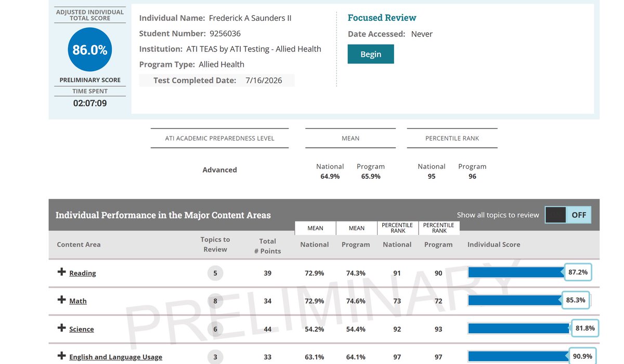The height and width of the screenshot is (364, 624).
Task: Select Science total points 44
Action: tap(267, 329)
